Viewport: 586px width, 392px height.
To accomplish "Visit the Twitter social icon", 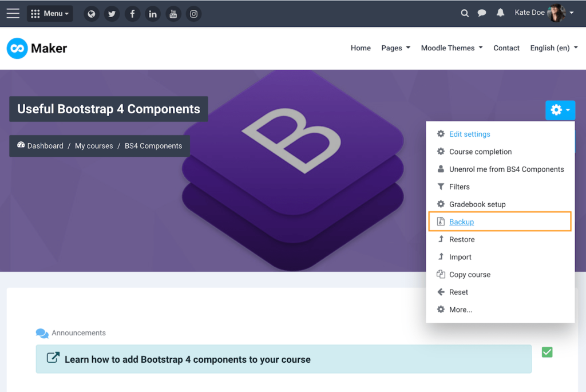I will 112,14.
